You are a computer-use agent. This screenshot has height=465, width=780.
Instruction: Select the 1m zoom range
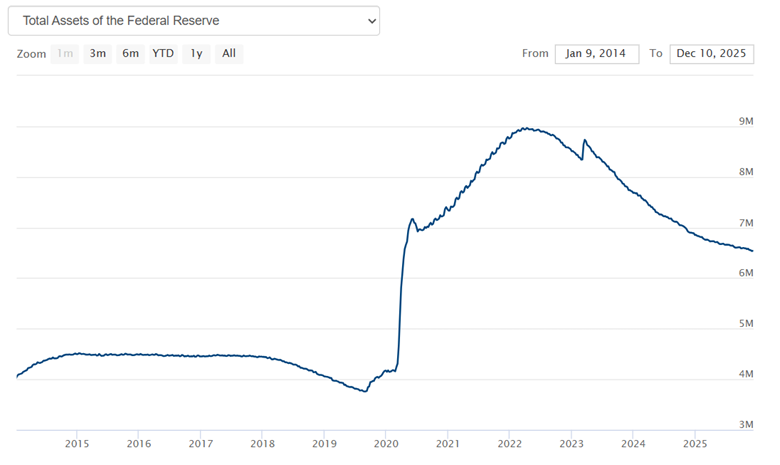click(x=65, y=53)
